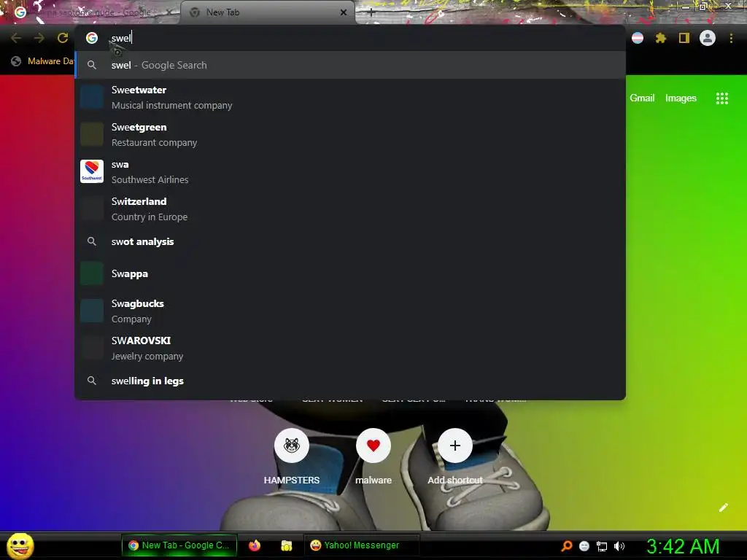Open the side panel icon

coord(684,38)
